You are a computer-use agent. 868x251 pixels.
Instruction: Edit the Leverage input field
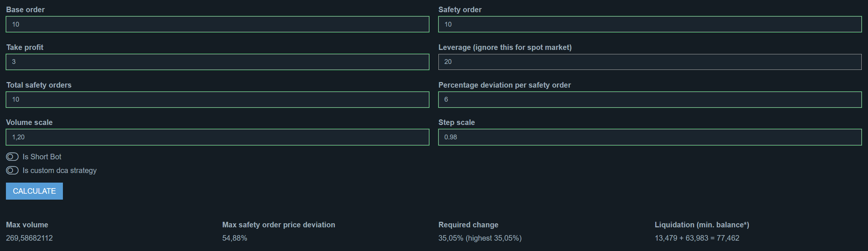650,62
